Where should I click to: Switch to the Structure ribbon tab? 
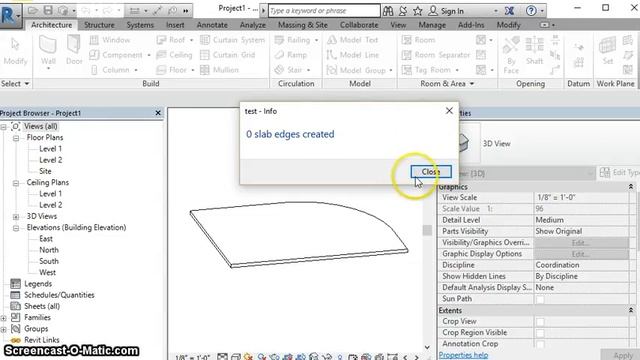point(99,25)
